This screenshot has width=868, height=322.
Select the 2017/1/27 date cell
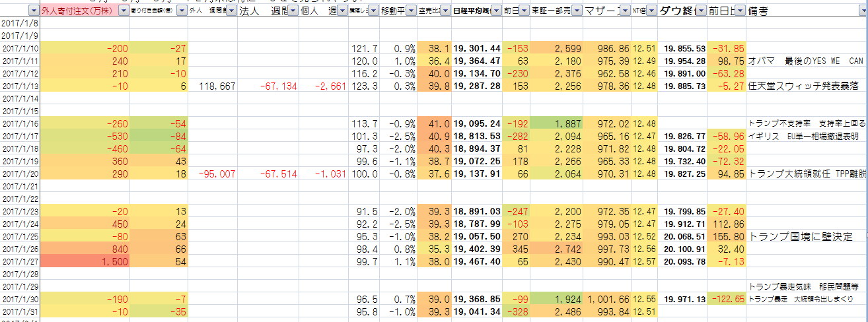click(19, 261)
